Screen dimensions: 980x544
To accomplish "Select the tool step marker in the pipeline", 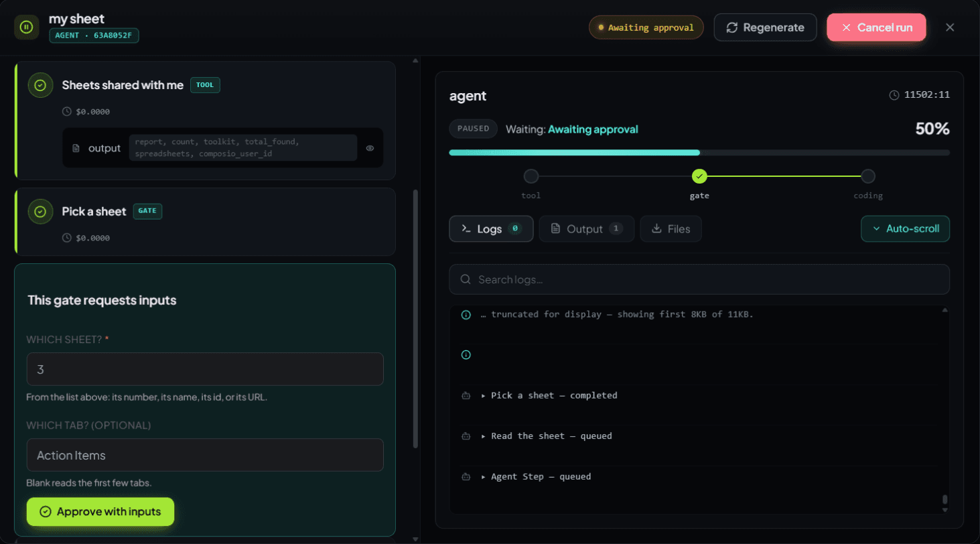I will click(531, 176).
